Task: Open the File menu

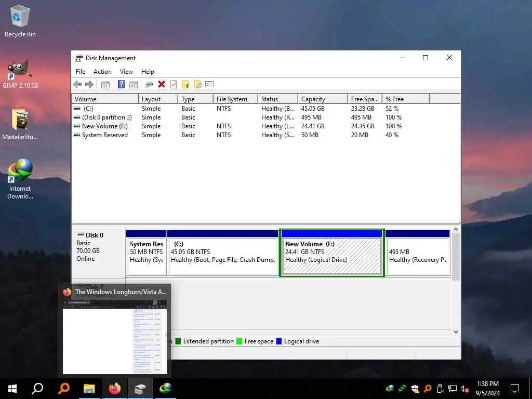Action: click(81, 72)
